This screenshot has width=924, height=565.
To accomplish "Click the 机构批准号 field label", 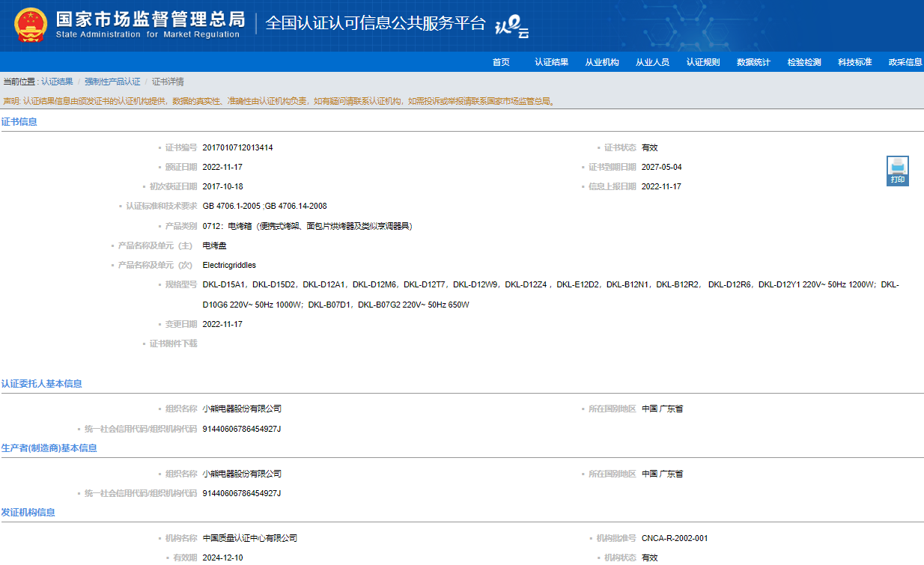I will coord(616,538).
